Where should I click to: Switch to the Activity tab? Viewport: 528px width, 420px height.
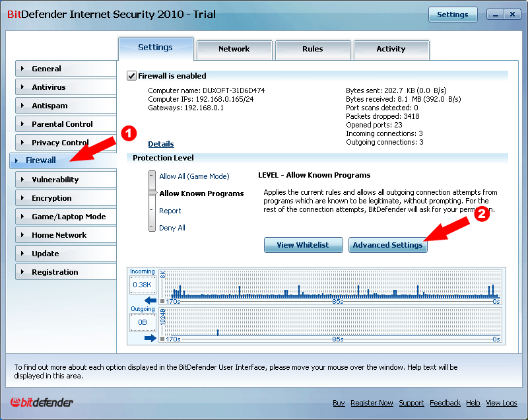point(391,50)
